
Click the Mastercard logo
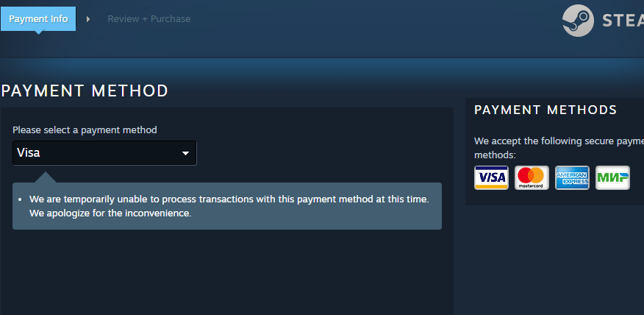pyautogui.click(x=532, y=177)
